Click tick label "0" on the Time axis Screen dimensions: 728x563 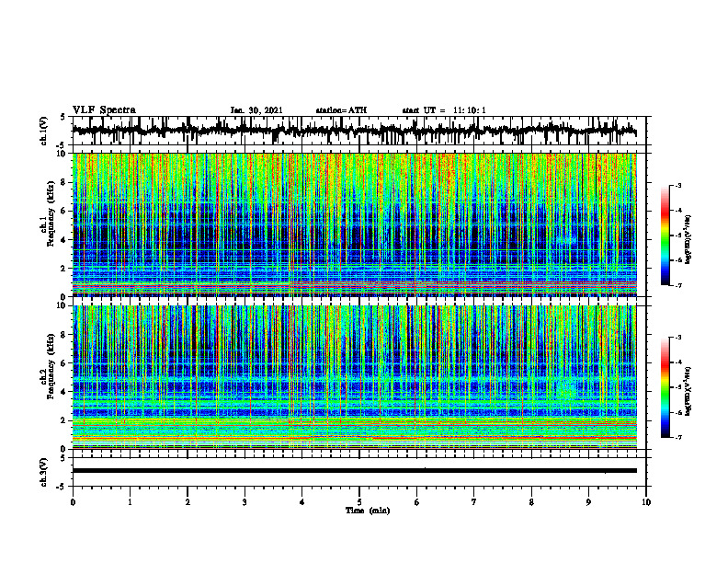pos(73,502)
